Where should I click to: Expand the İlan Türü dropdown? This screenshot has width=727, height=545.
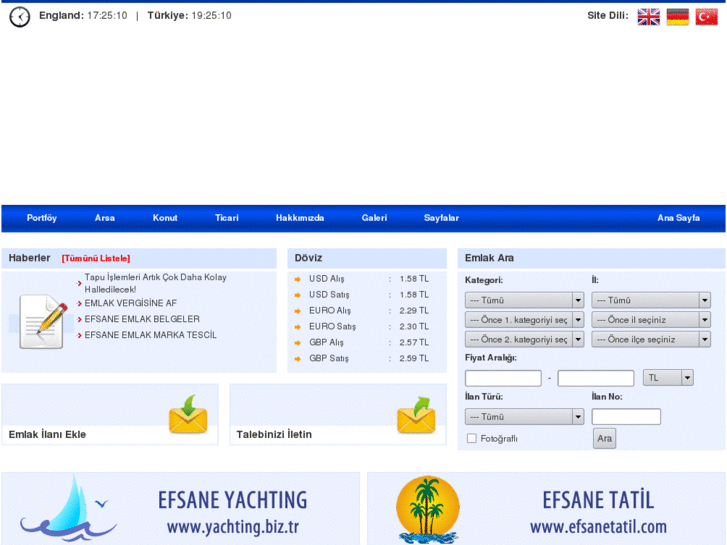point(524,417)
